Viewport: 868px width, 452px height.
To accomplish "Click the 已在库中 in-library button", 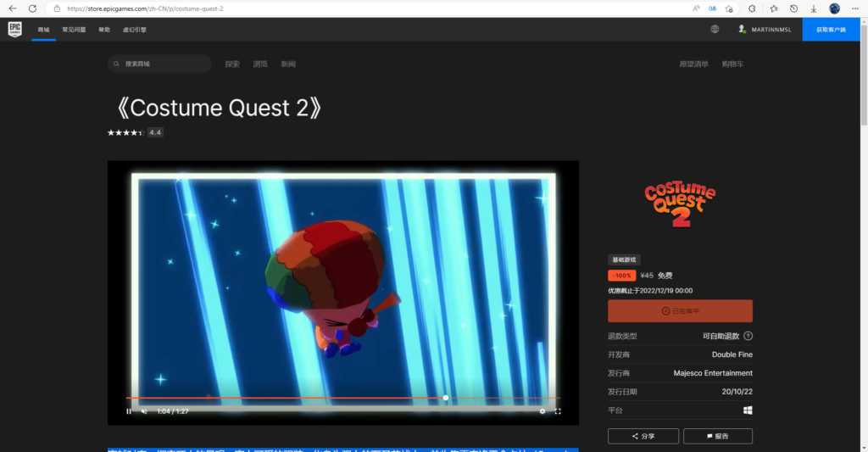I will 681,310.
